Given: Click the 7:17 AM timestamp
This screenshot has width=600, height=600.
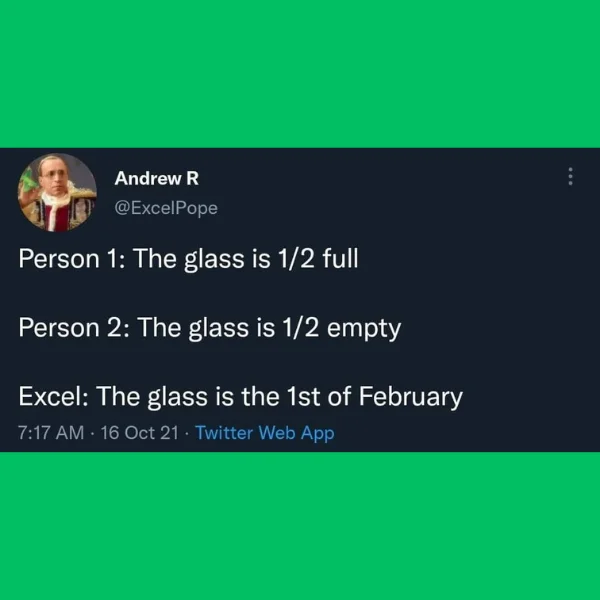Looking at the screenshot, I should (51, 433).
